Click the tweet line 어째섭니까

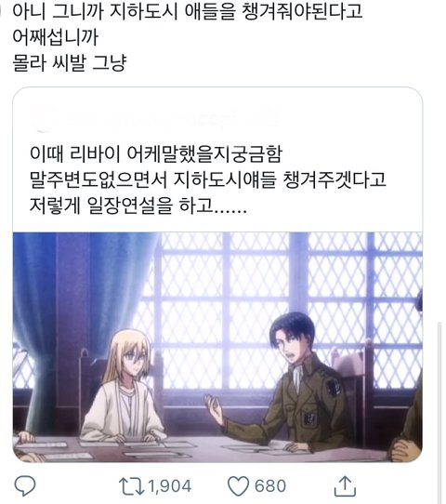point(55,37)
